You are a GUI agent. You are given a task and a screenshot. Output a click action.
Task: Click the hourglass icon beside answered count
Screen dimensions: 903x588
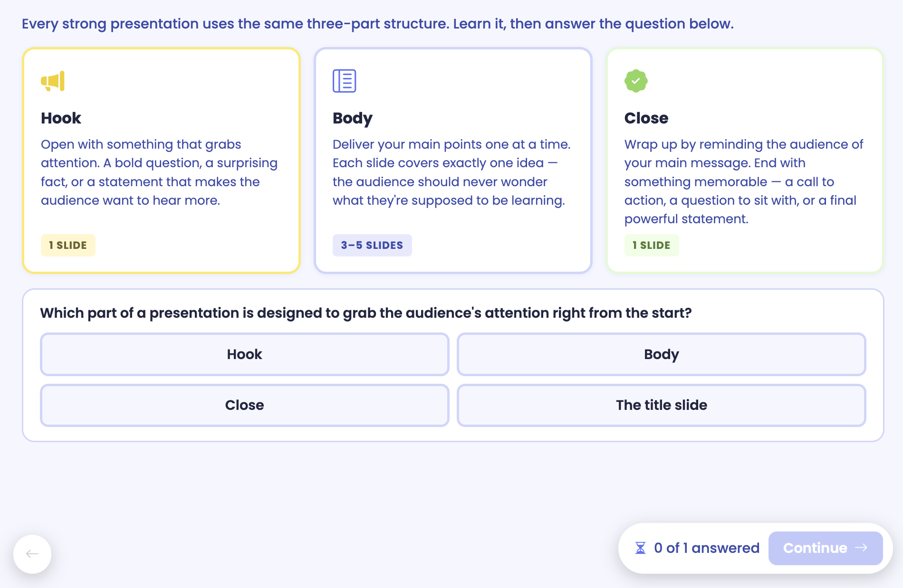point(641,548)
